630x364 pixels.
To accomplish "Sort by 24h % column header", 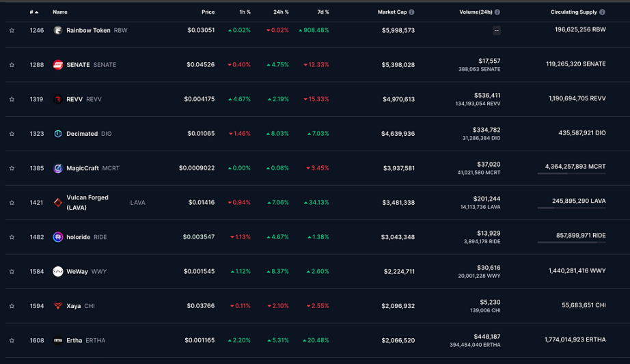I will [281, 12].
